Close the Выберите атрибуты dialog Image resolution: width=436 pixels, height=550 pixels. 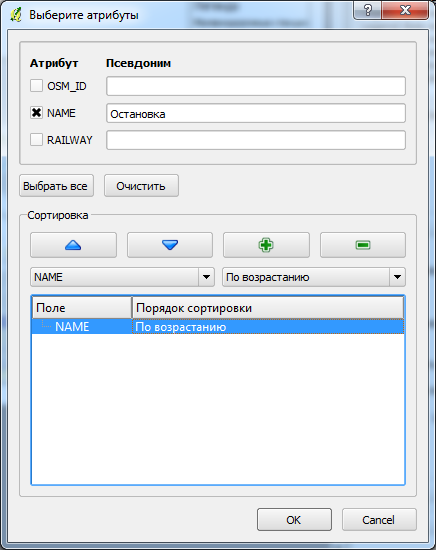pyautogui.click(x=405, y=10)
